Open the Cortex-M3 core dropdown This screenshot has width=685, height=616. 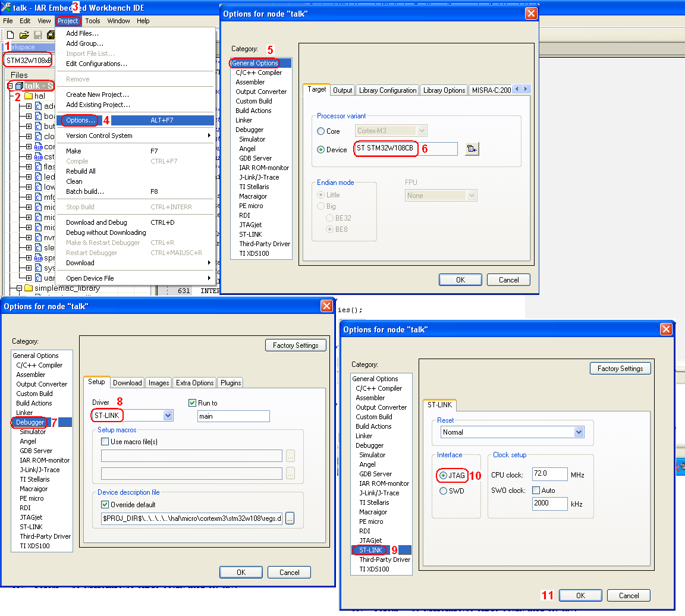422,131
